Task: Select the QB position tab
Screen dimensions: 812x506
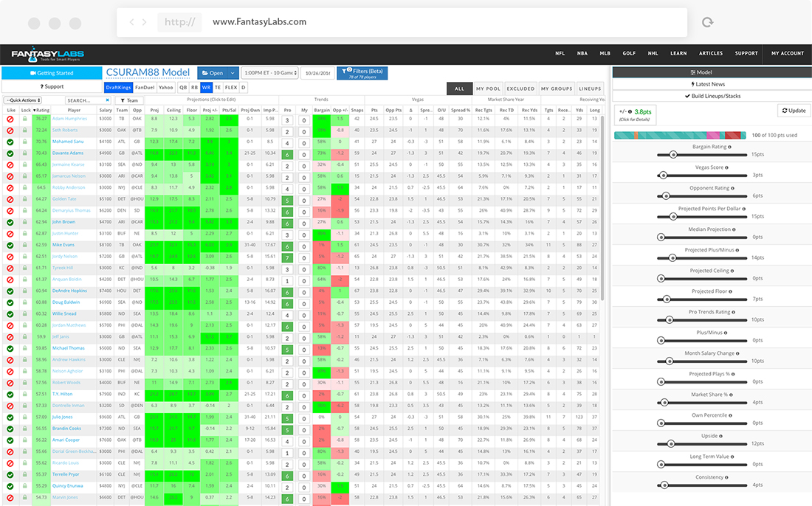Action: (183, 88)
